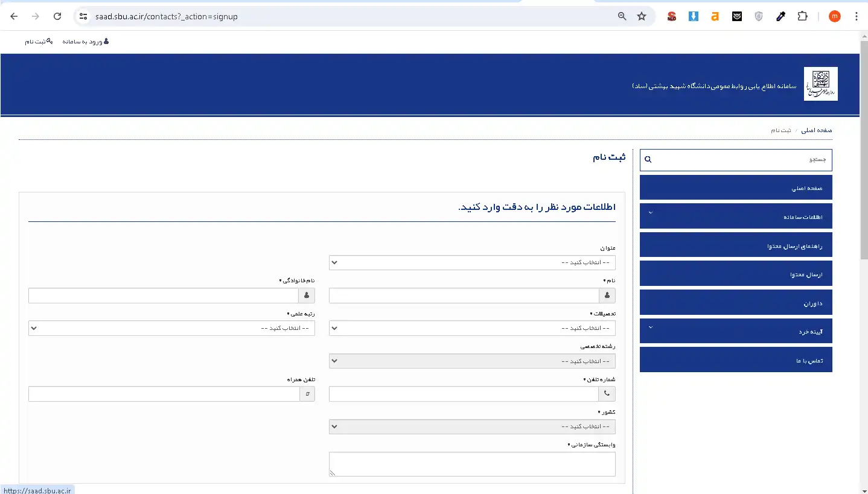868x494 pixels.
Task: Click the phone icon beside شماره تلفن
Action: (607, 394)
